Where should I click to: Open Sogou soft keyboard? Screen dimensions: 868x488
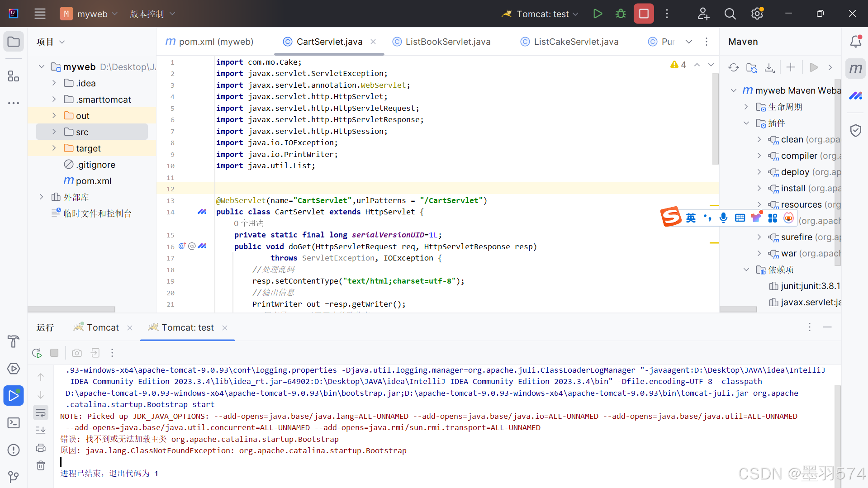pyautogui.click(x=740, y=218)
